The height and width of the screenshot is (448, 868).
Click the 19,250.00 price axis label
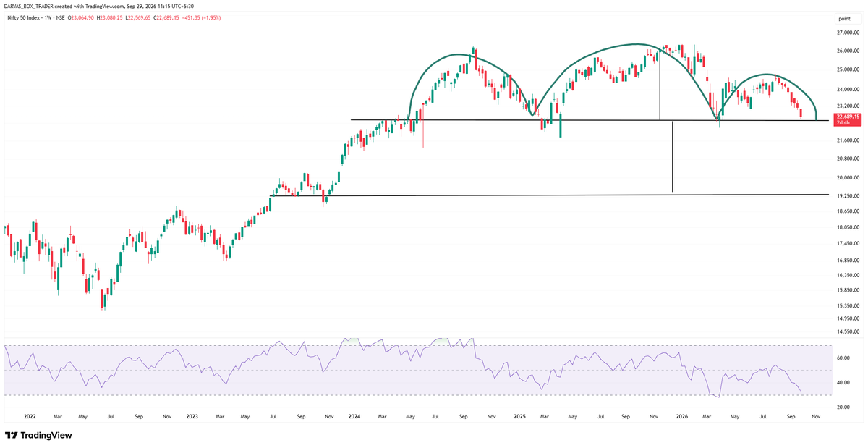(848, 196)
